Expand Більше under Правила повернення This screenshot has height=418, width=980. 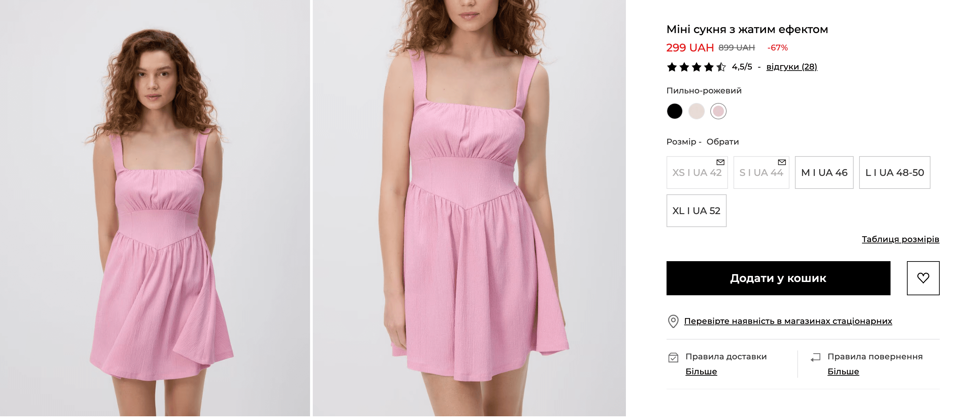coord(843,371)
